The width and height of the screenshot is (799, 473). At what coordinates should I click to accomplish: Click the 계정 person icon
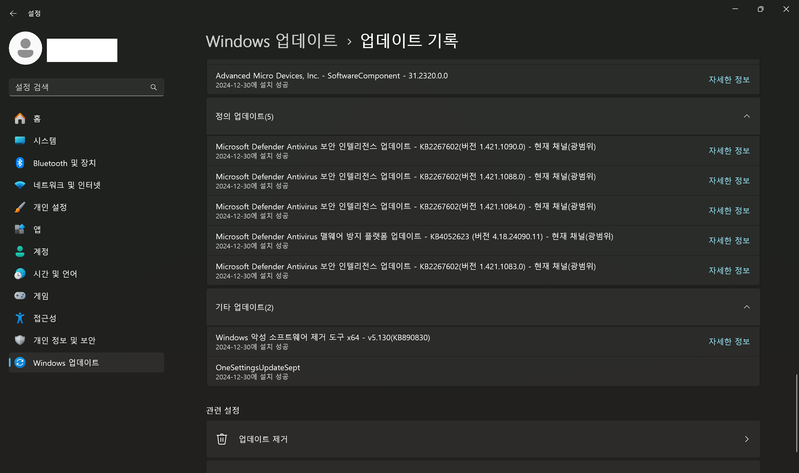point(20,251)
